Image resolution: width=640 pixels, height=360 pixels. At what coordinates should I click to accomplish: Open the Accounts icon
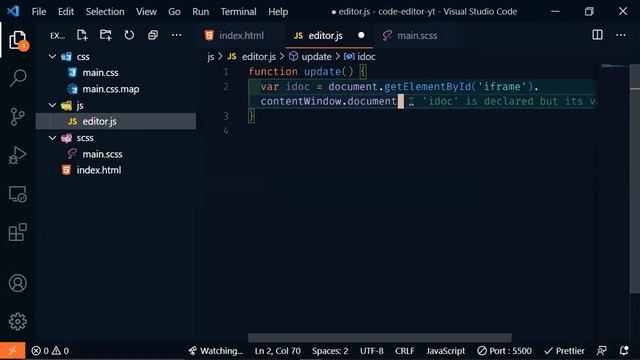[x=18, y=283]
